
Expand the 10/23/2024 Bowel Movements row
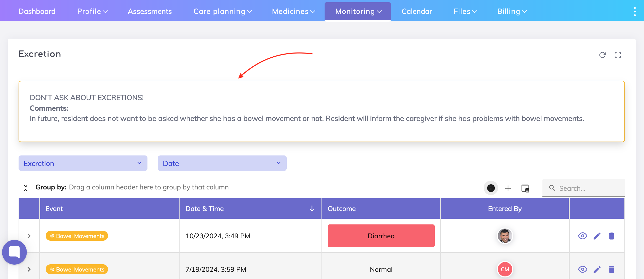pyautogui.click(x=29, y=236)
